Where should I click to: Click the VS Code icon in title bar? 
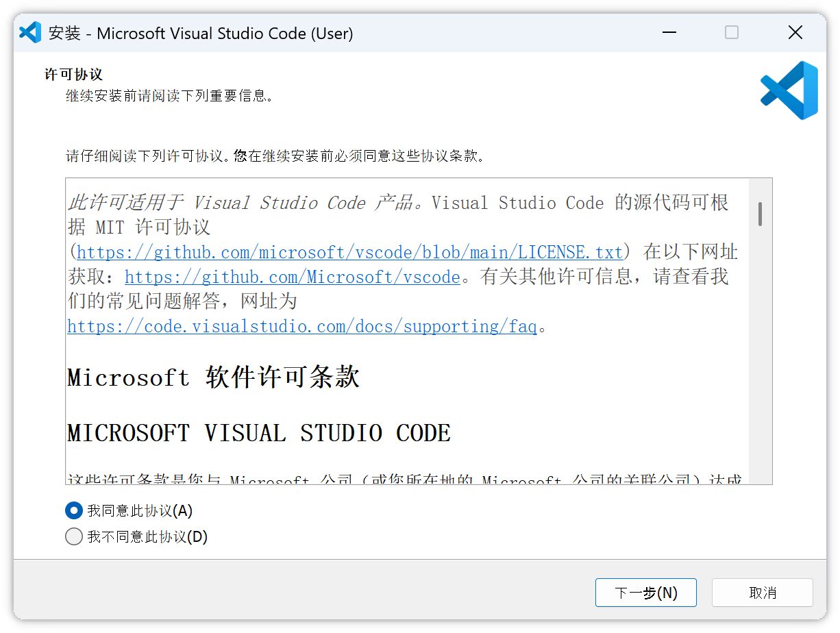[30, 33]
